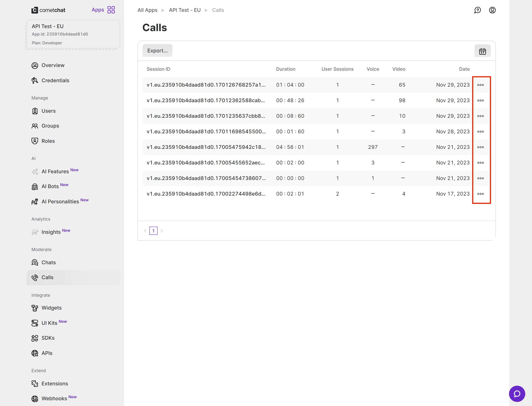Open the user profile icon

492,10
